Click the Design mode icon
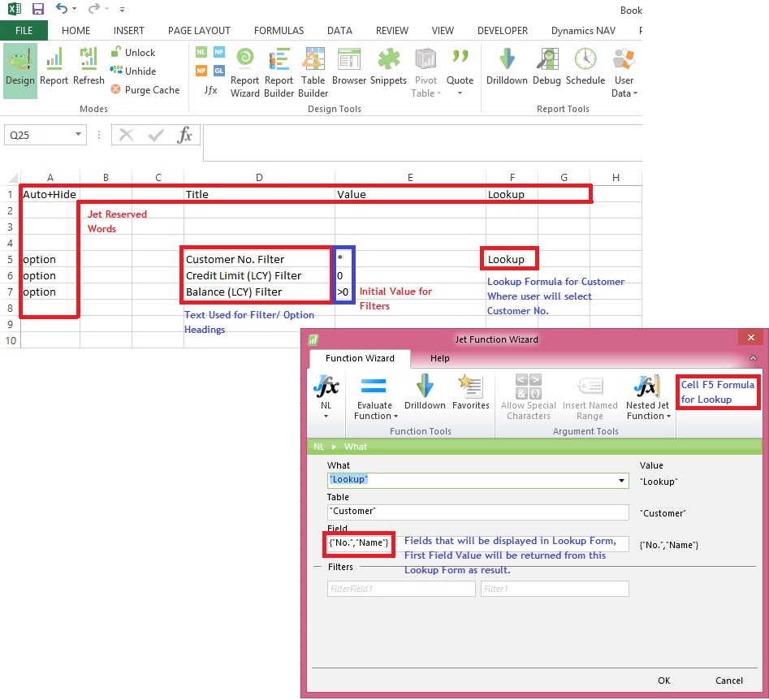 pyautogui.click(x=19, y=68)
